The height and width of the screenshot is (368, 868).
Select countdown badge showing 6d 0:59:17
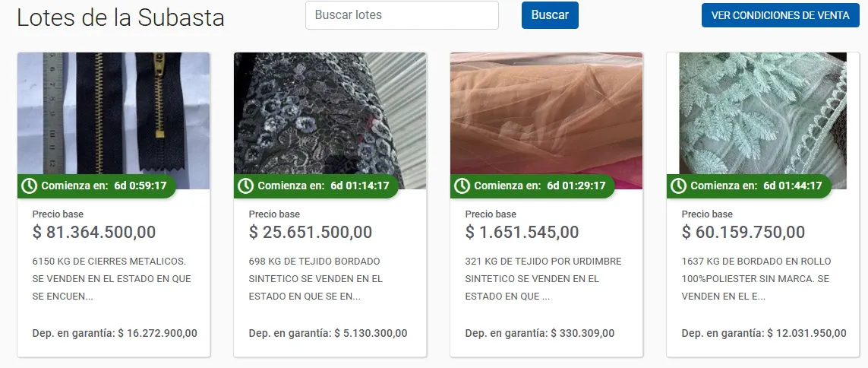96,186
